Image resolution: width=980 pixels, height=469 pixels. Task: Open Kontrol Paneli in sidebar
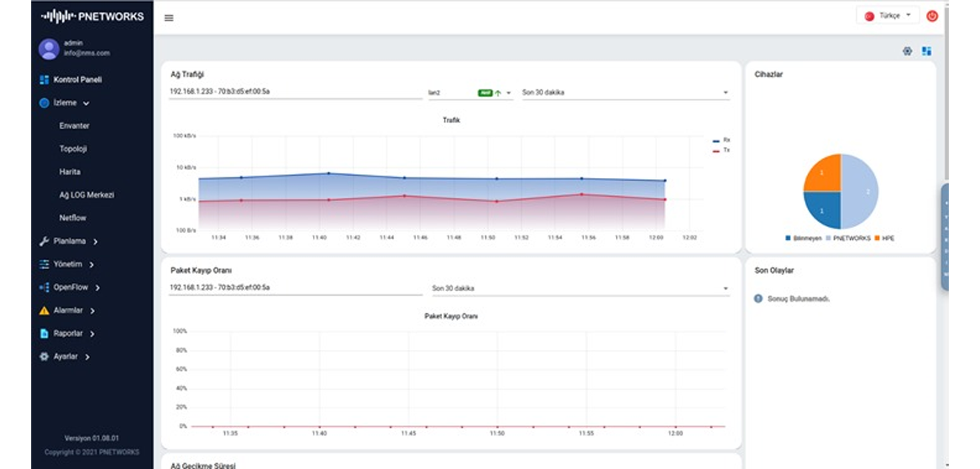77,80
